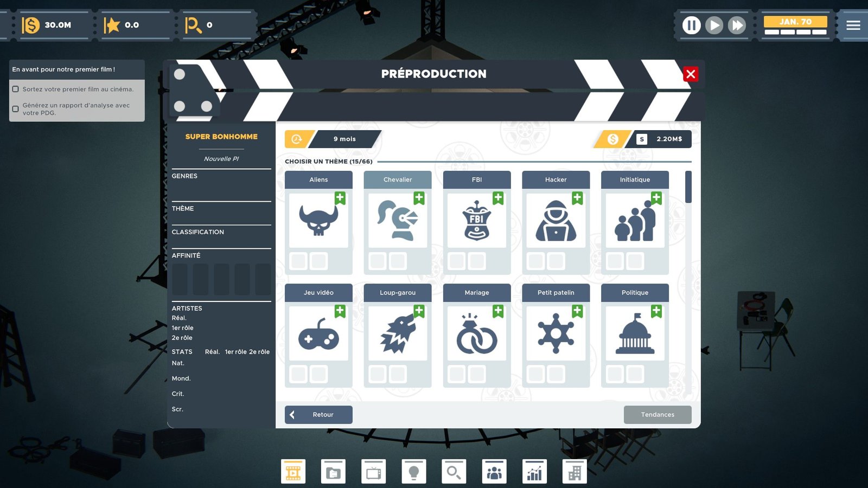Pause the game time
Image resolution: width=868 pixels, height=488 pixels.
(x=691, y=25)
